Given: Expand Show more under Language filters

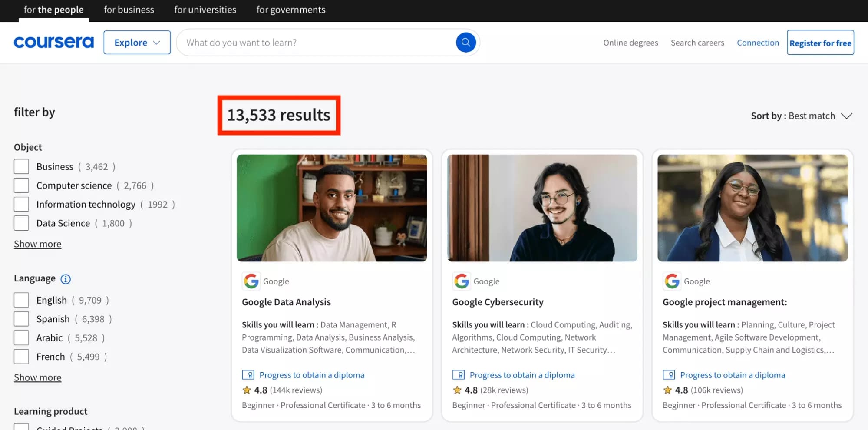Looking at the screenshot, I should click(38, 377).
